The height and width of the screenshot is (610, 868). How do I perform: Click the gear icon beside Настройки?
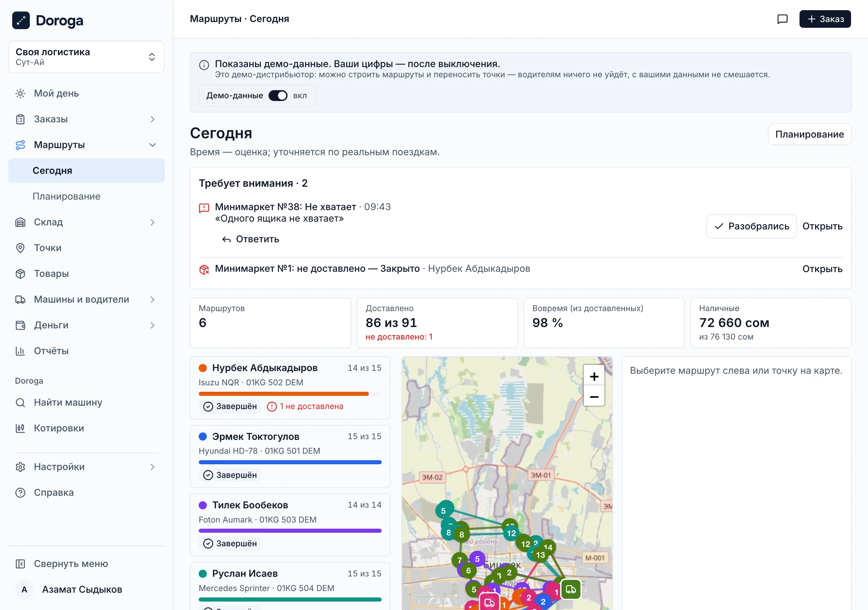tap(20, 467)
